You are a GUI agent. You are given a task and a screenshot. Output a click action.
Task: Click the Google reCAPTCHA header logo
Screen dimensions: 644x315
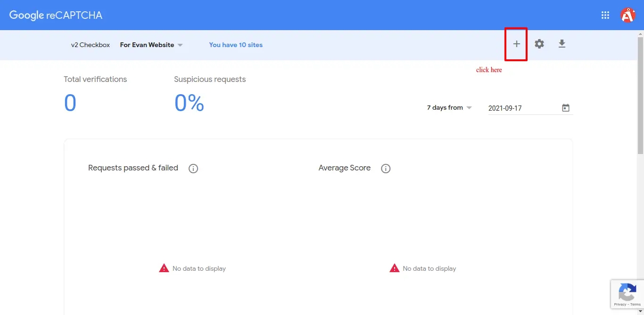tap(56, 15)
